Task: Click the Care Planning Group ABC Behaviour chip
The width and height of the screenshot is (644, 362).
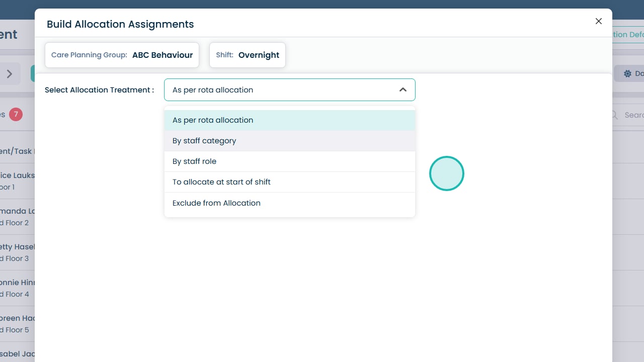Action: [122, 55]
